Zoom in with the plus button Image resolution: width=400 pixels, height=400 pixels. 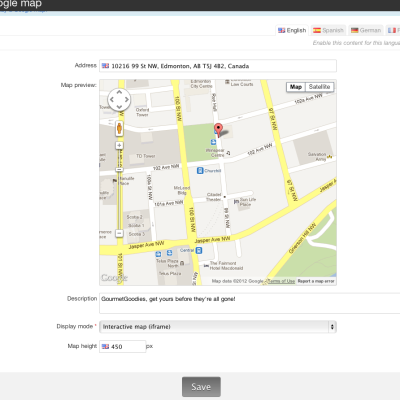click(119, 145)
